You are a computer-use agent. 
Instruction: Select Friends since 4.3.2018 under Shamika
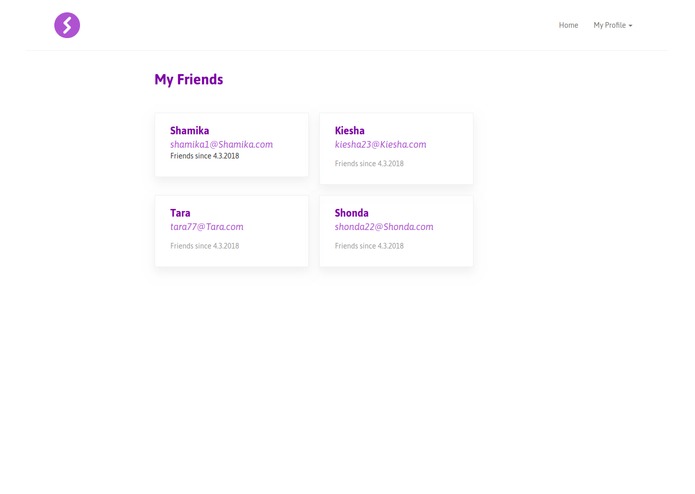(x=205, y=156)
